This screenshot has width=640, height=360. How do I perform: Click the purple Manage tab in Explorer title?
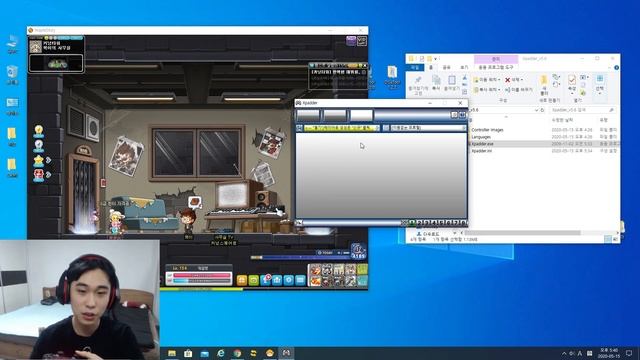pos(496,59)
